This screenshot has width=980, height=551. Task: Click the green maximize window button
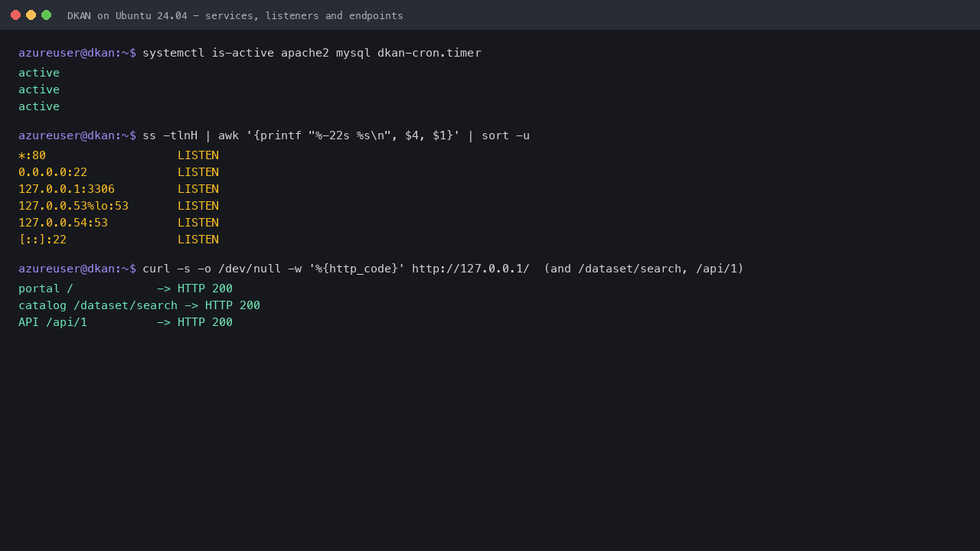pyautogui.click(x=46, y=15)
